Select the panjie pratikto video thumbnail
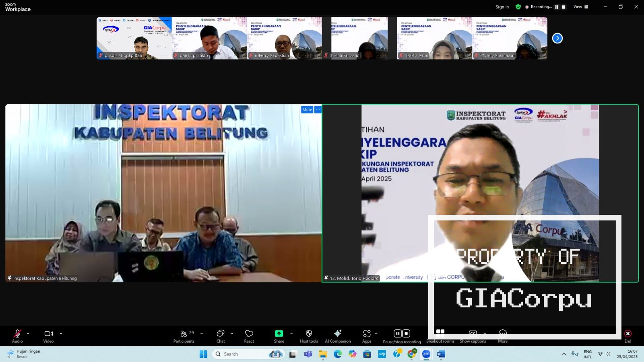The height and width of the screenshot is (362, 644). pos(209,38)
